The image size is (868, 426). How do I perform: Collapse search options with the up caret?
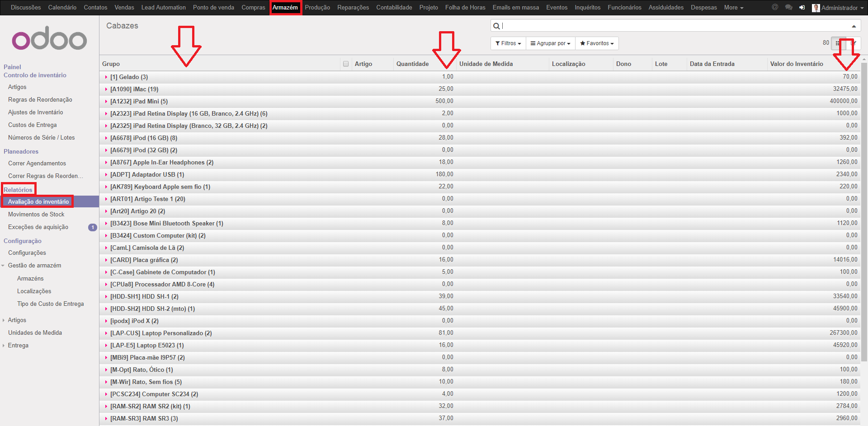click(854, 26)
